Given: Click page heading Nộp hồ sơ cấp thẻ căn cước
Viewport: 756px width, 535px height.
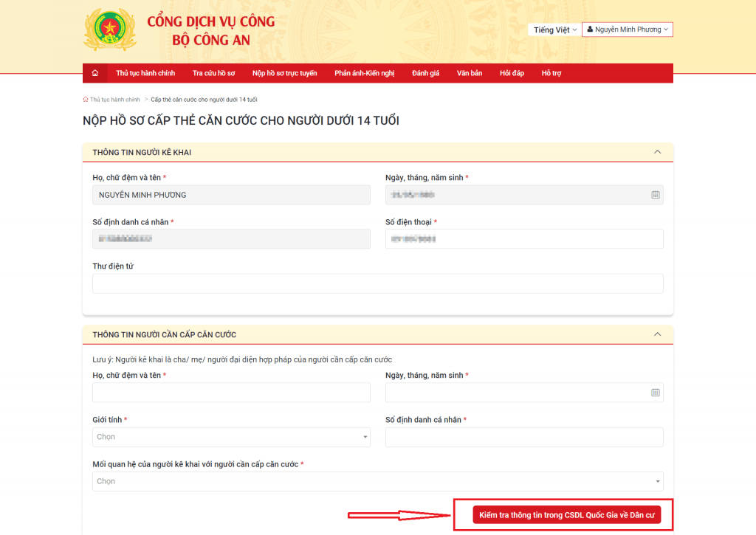Looking at the screenshot, I should [x=241, y=120].
